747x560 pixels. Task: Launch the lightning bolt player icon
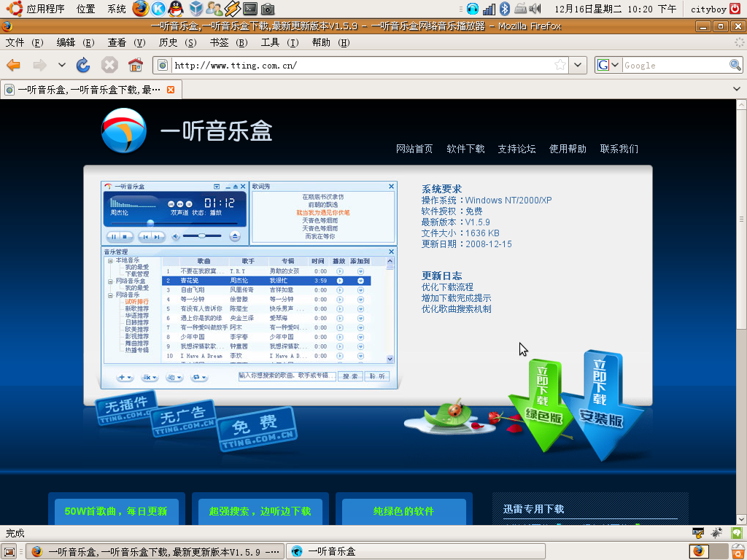pyautogui.click(x=232, y=9)
